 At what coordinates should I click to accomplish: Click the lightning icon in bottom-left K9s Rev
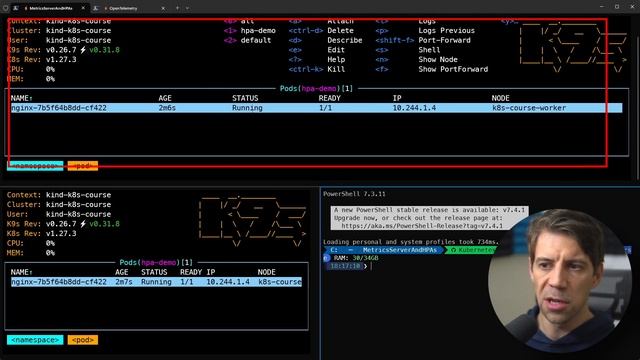pyautogui.click(x=83, y=224)
